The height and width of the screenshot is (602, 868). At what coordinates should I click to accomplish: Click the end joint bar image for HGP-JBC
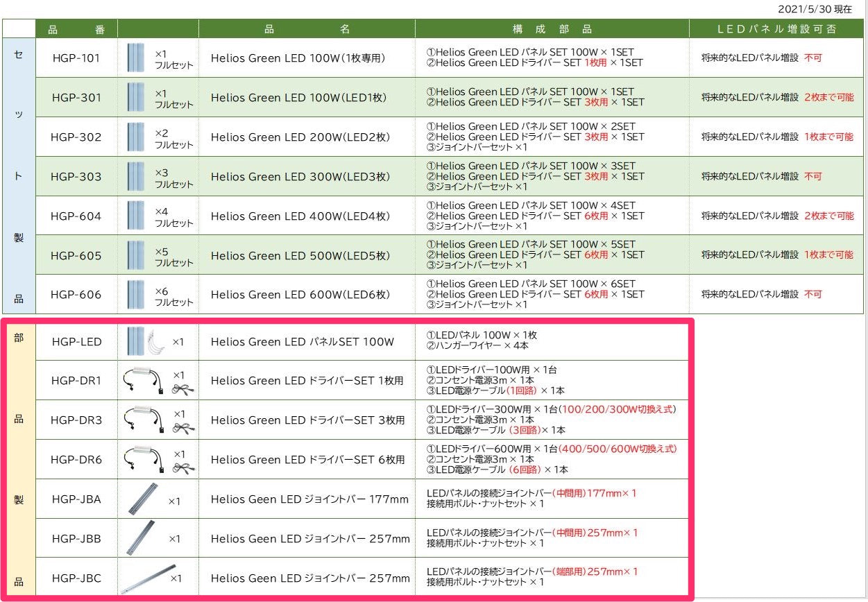pos(144,577)
